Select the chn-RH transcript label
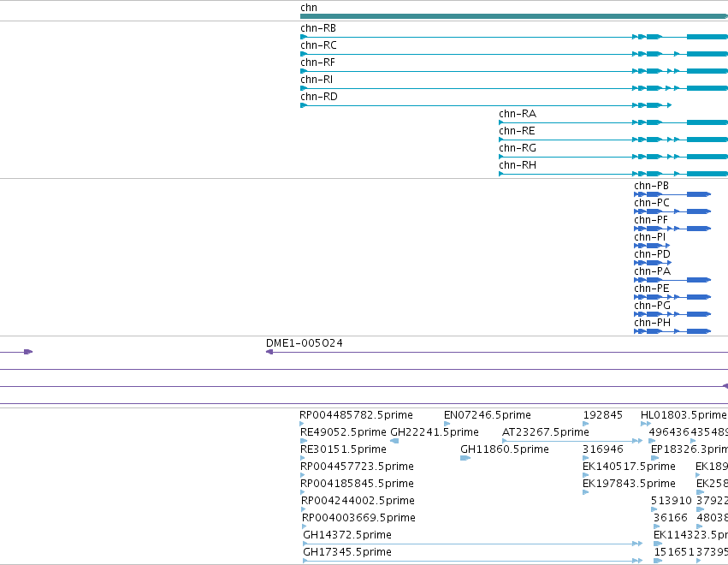 tap(518, 166)
